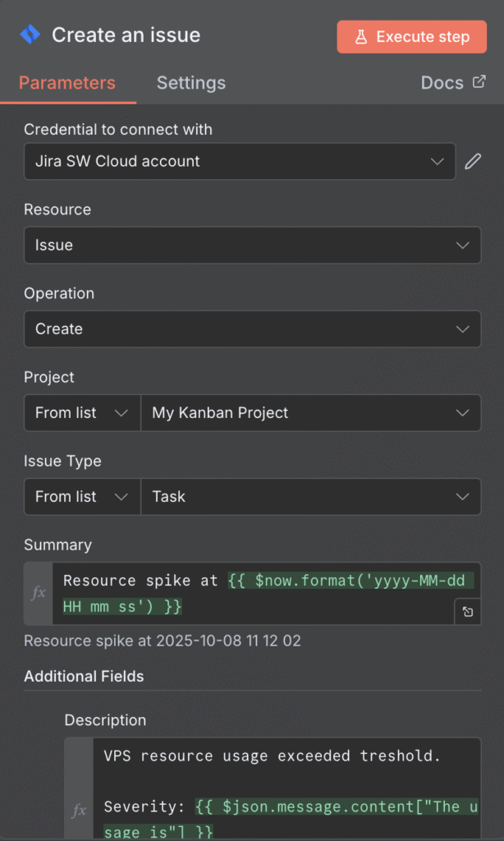Open the My Kanban Project dropdown
The height and width of the screenshot is (841, 504).
(311, 412)
